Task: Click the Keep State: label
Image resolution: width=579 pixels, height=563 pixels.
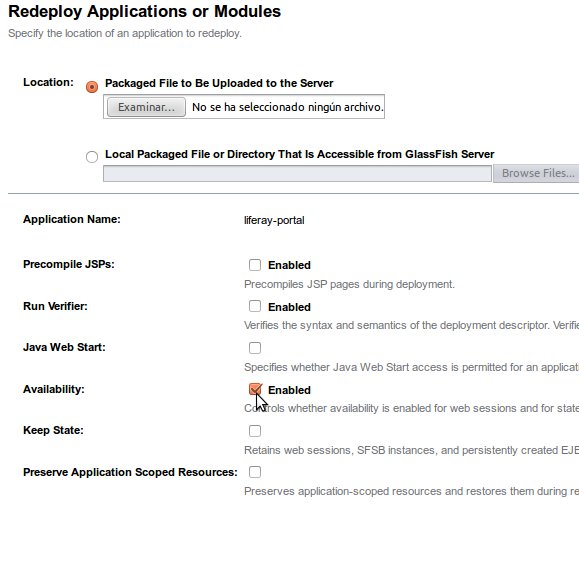Action: click(53, 430)
